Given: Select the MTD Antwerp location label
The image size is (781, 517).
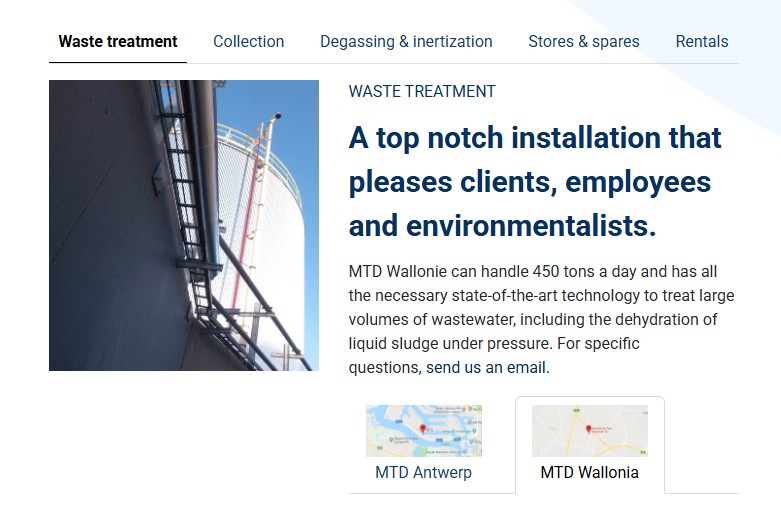Looking at the screenshot, I should click(x=423, y=473).
